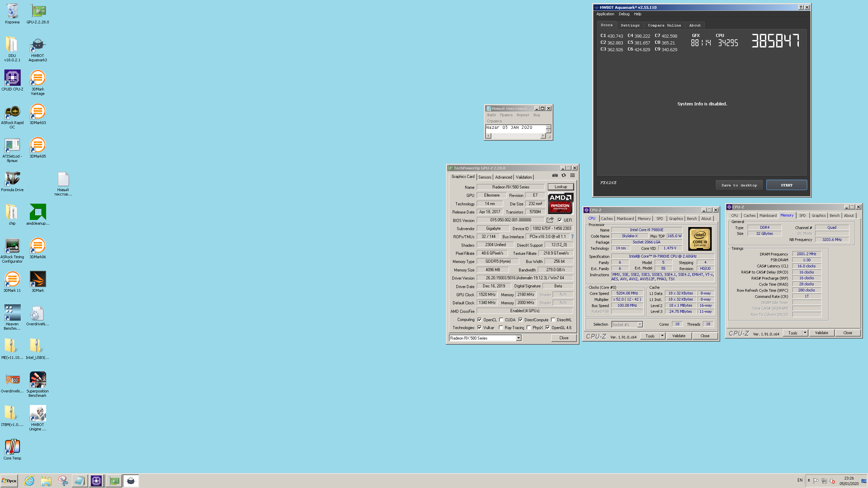Screen dimensions: 868x488
Task: Open Mainboard tab in CPU-Z CPU window
Action: [625, 219]
